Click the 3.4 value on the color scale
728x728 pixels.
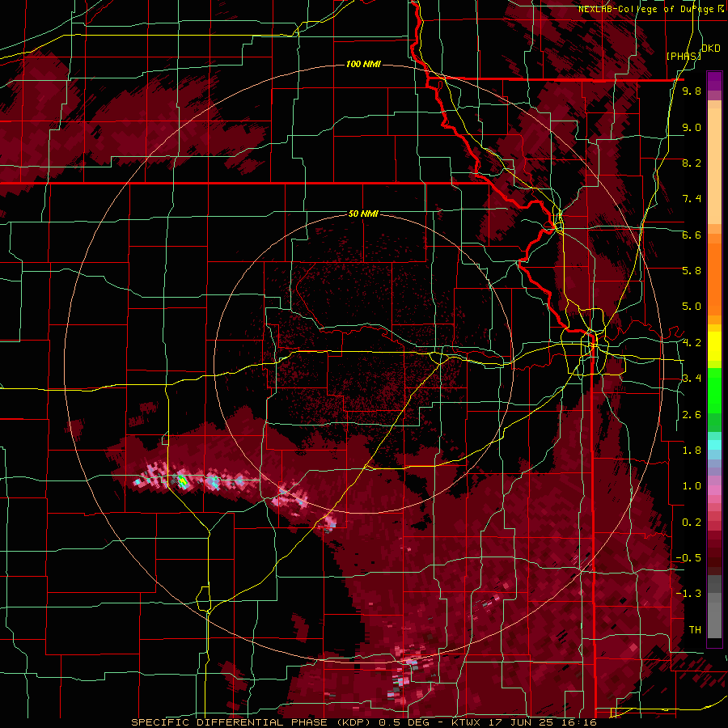pos(692,379)
